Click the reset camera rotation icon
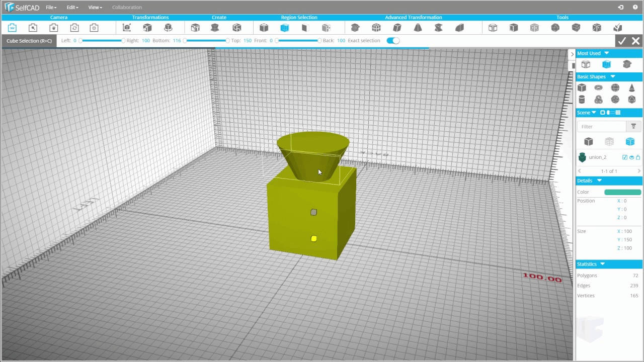Screen dimensions: 644x362 click(x=74, y=28)
